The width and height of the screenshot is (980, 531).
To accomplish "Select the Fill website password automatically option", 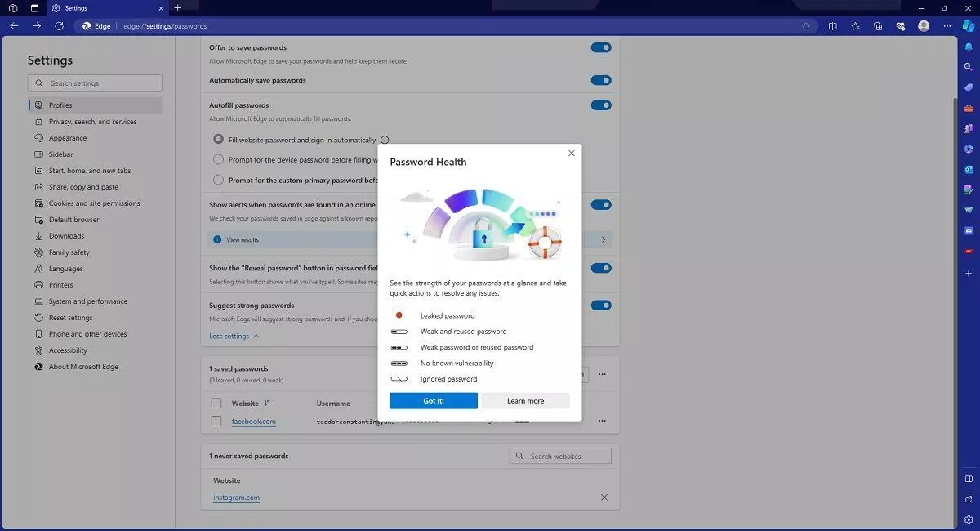I will coord(218,139).
